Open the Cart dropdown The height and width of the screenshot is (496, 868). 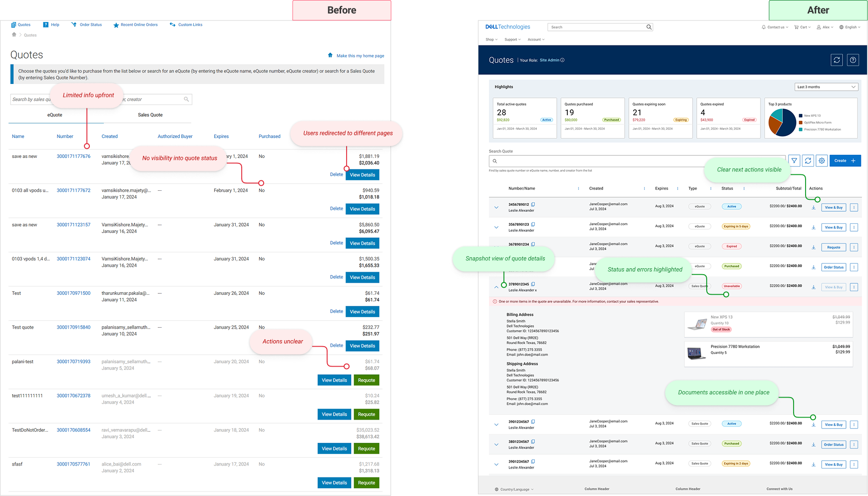click(x=803, y=27)
